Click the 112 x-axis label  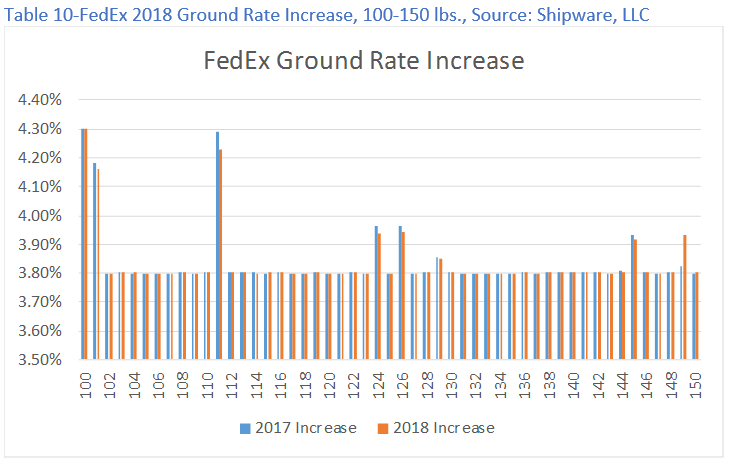coord(232,385)
